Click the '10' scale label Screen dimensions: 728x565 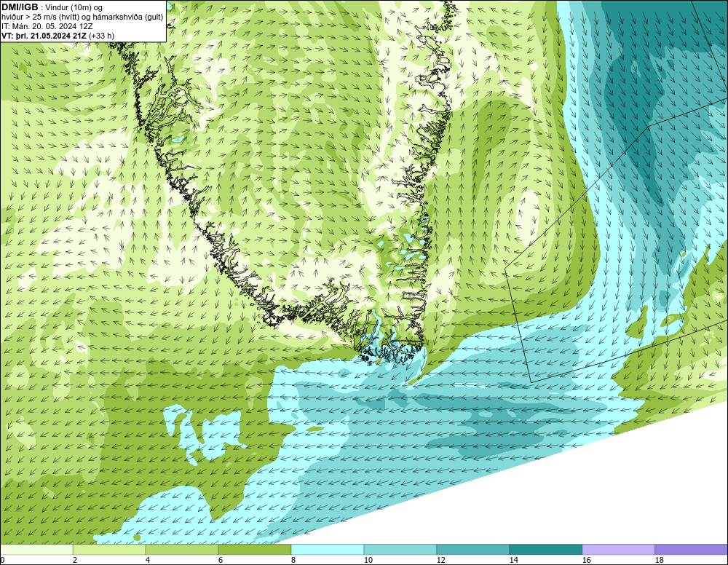coord(368,560)
